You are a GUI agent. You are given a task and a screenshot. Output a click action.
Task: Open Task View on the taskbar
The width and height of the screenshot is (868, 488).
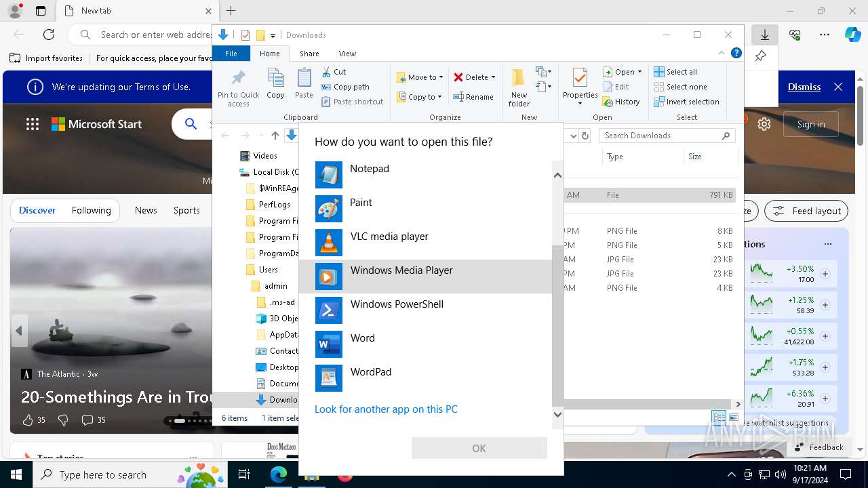coord(244,474)
